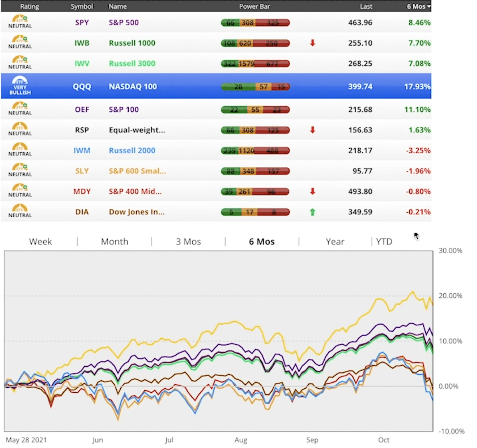477x448 pixels.
Task: Click the -3.25% six-month return
Action: coord(418,151)
